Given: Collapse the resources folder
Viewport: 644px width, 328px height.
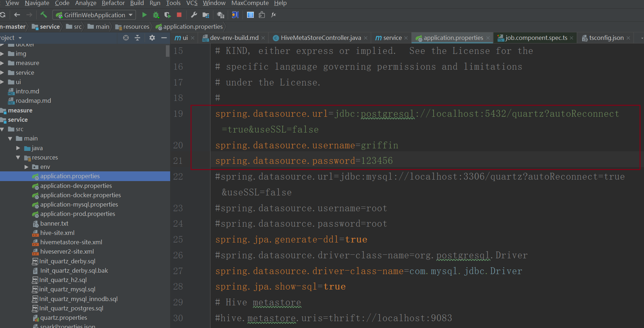Looking at the screenshot, I should 18,157.
